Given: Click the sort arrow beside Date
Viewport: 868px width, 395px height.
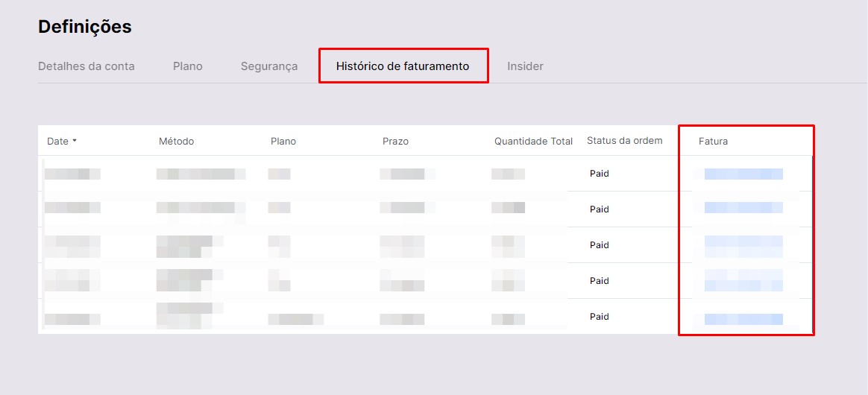Looking at the screenshot, I should click(75, 141).
